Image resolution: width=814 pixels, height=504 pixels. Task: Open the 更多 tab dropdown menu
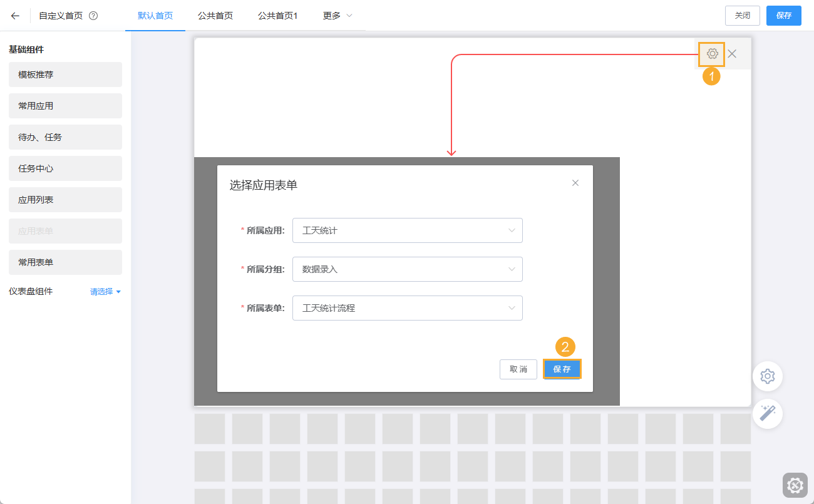pyautogui.click(x=337, y=16)
